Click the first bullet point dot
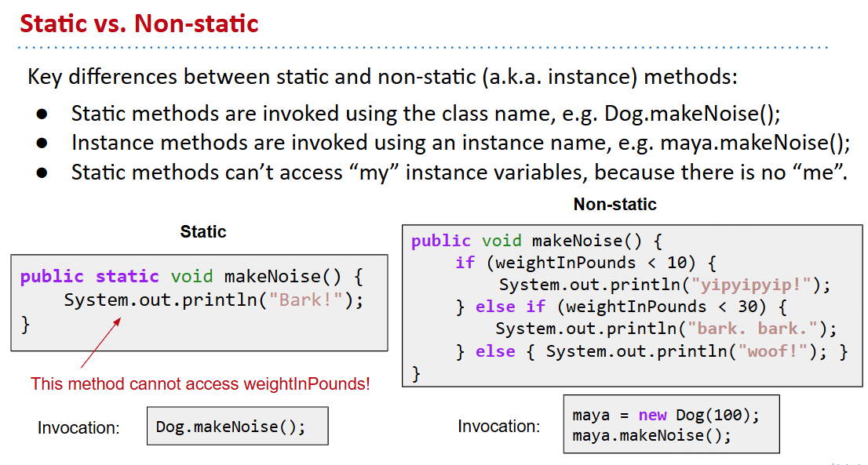Image resolution: width=868 pixels, height=465 pixels. [x=42, y=114]
